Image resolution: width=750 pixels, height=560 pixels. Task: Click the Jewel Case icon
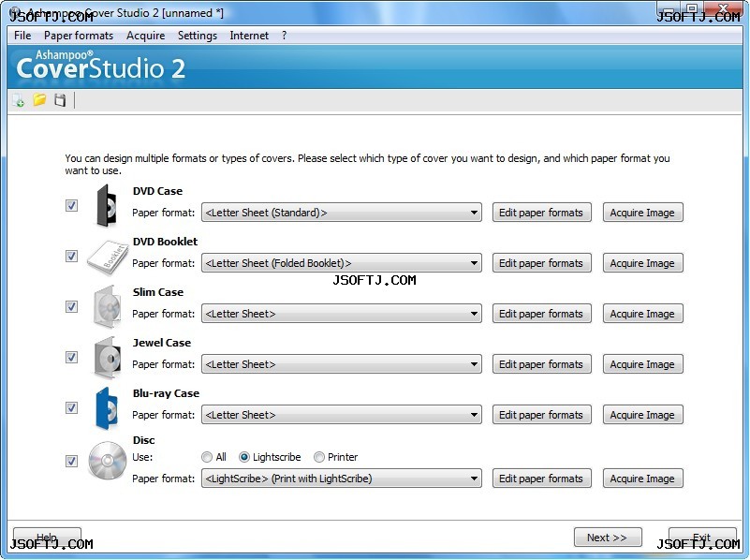[x=108, y=358]
